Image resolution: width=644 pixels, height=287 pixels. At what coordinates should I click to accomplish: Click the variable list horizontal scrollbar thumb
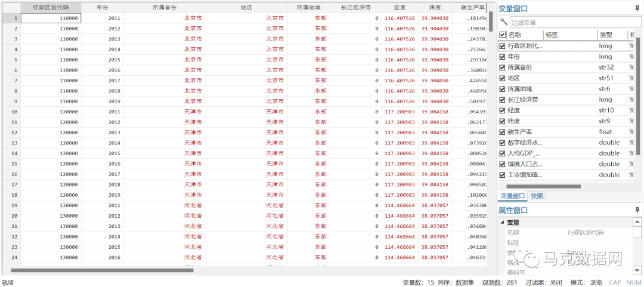[x=544, y=186]
